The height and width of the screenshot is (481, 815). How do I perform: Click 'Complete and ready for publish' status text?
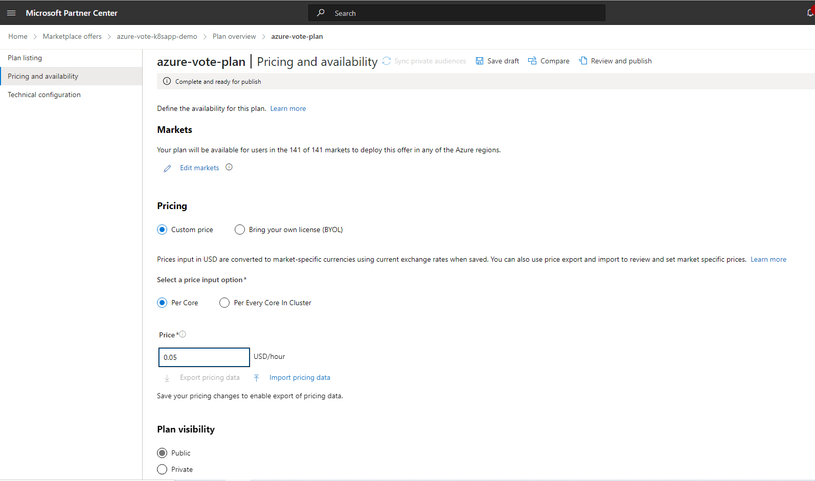(x=218, y=82)
